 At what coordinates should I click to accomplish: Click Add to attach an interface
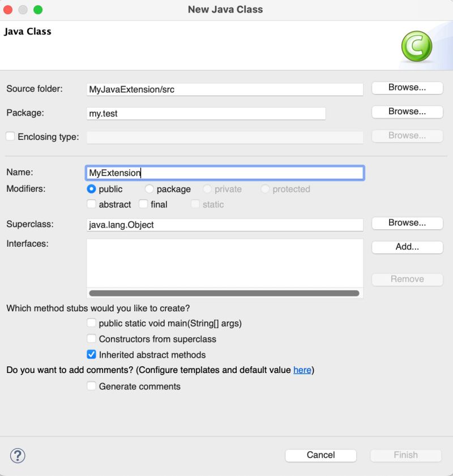point(407,247)
